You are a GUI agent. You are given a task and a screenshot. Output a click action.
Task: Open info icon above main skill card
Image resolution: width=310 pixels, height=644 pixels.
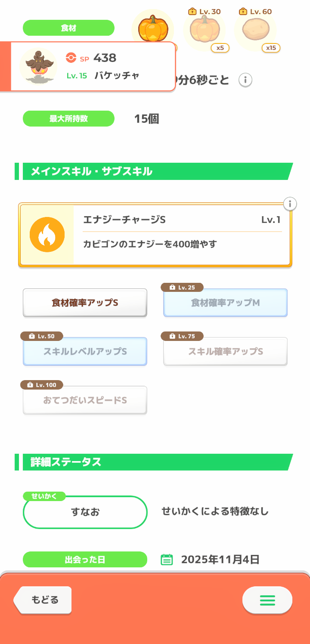[290, 204]
